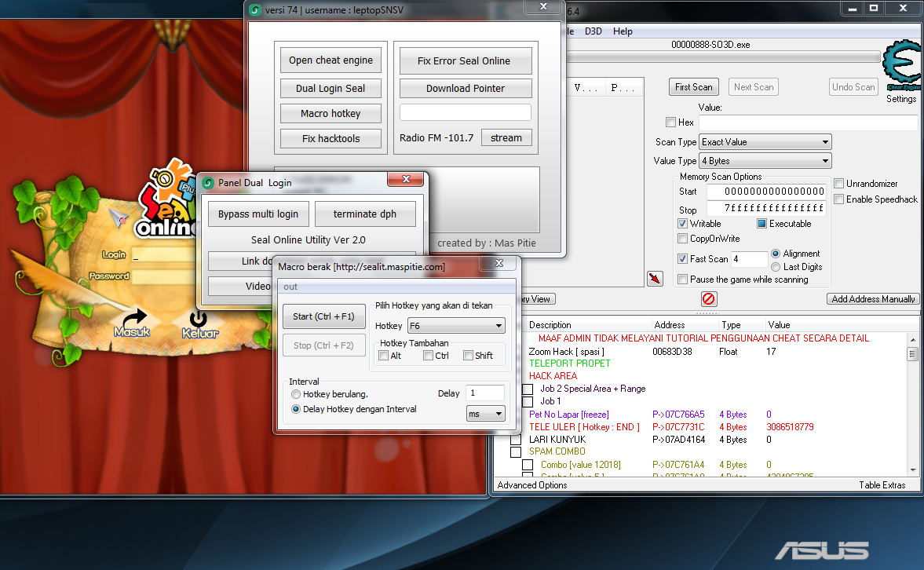Click the green icon in Panel Dual Login title

[x=208, y=183]
